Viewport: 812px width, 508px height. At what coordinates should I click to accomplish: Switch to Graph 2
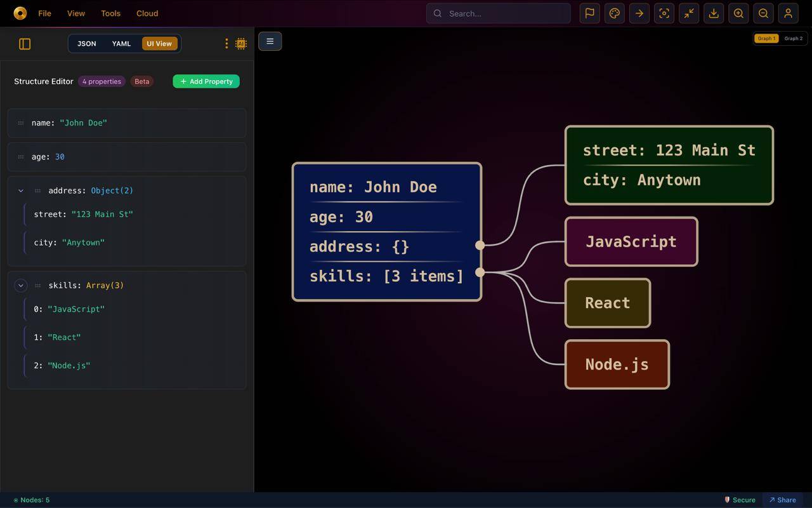[793, 38]
